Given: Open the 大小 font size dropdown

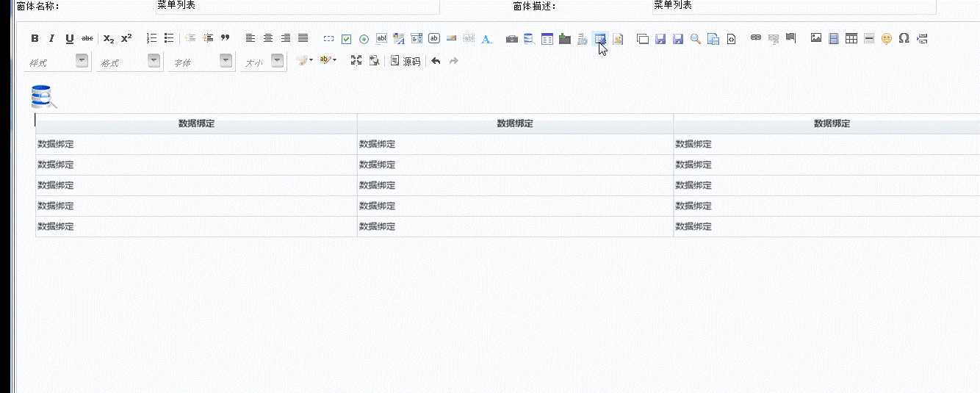Looking at the screenshot, I should click(263, 62).
